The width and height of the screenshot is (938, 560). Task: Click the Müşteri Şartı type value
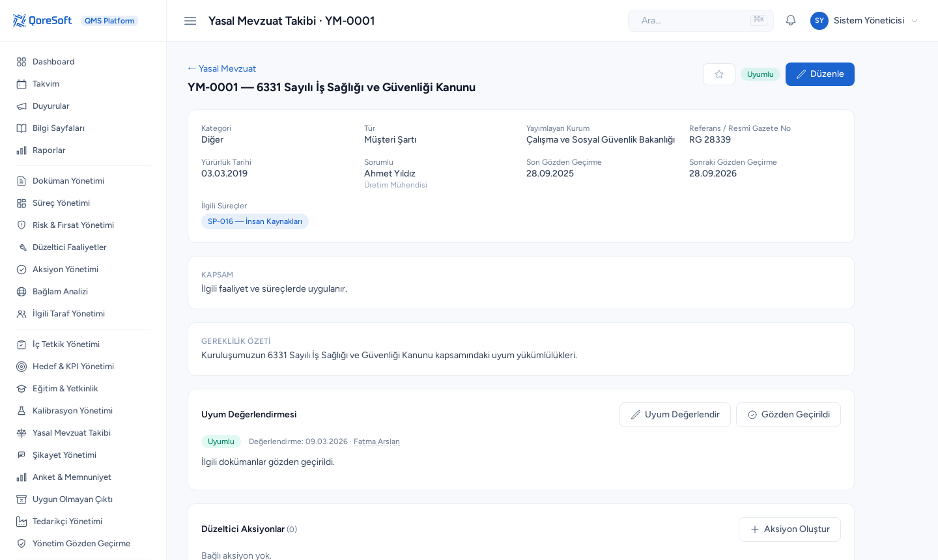(390, 139)
